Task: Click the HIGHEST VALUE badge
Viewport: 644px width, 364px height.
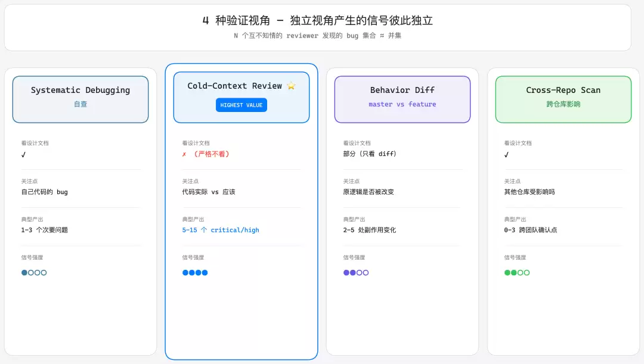Action: pos(241,105)
